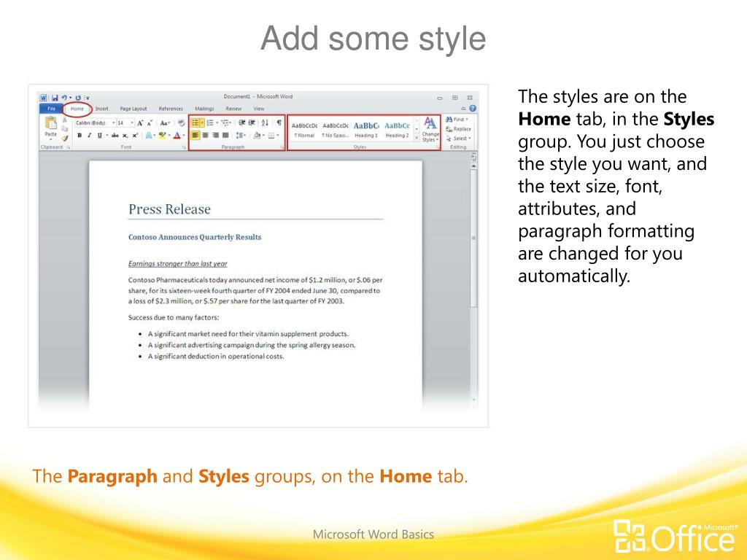Apply the Heading 2 style
This screenshot has height=560, width=747.
(397, 130)
